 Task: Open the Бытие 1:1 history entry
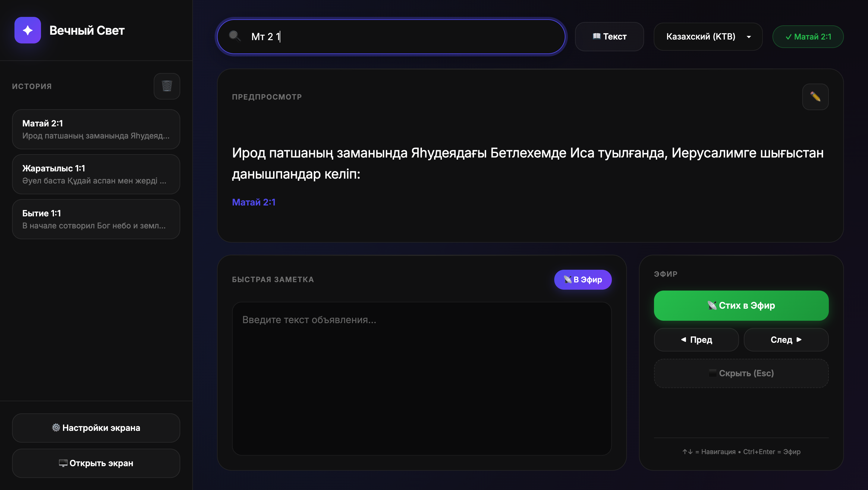[96, 219]
